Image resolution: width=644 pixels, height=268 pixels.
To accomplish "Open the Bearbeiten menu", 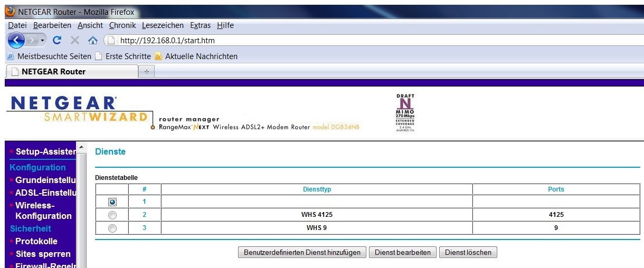I will pyautogui.click(x=52, y=25).
